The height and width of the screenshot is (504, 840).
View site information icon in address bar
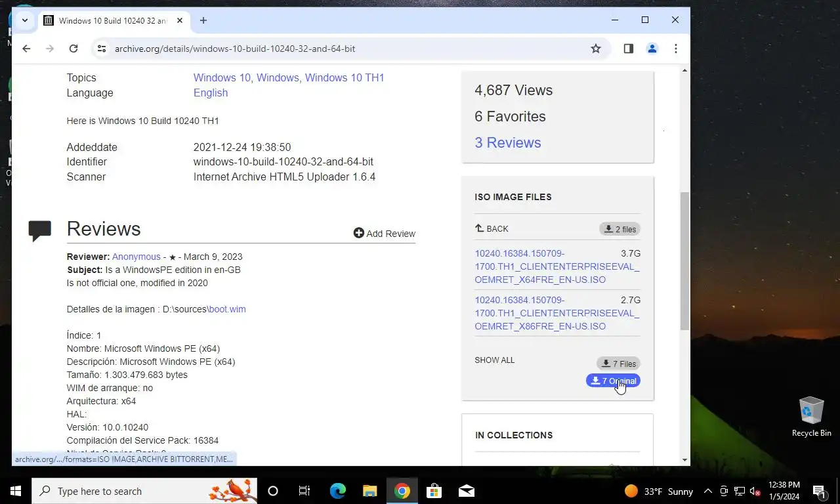tap(100, 49)
